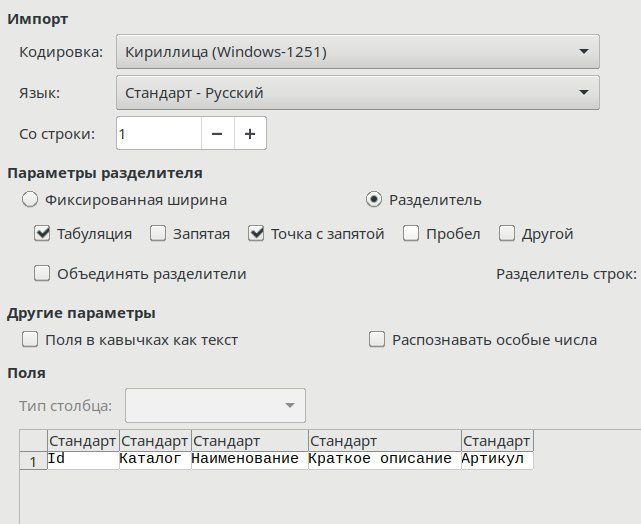Open the Кодировка encoding dropdown
Screen dimensions: 641x524
point(358,52)
